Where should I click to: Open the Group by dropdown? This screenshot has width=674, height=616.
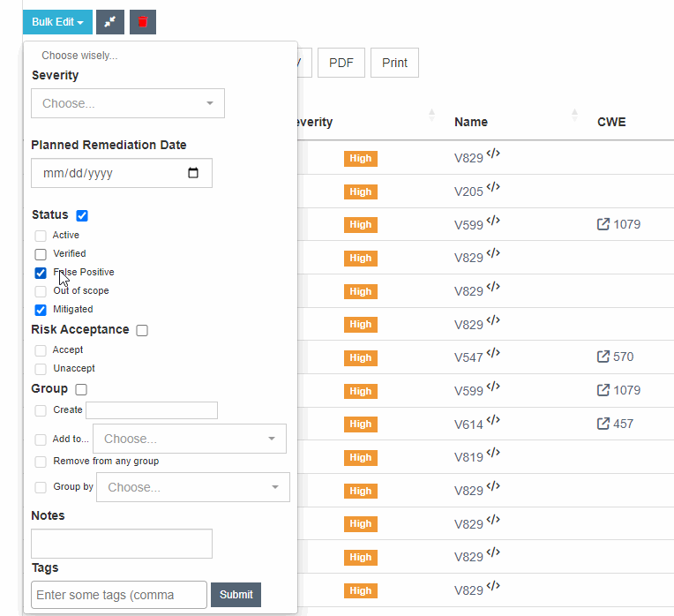pos(193,487)
